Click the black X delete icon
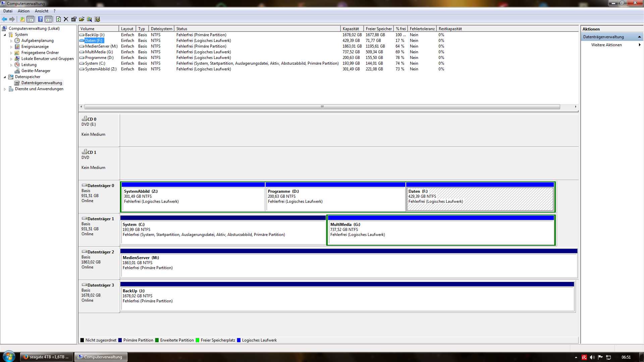644x362 pixels. [x=66, y=19]
